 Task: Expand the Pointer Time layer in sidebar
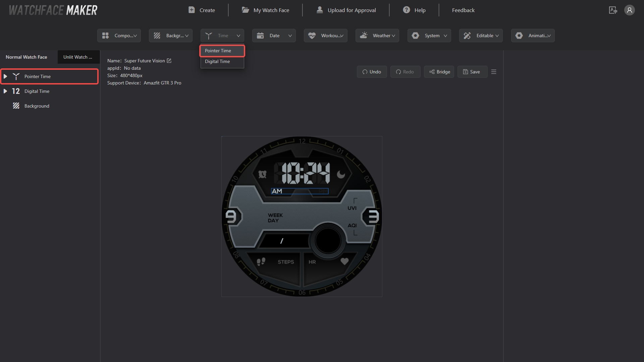pos(5,76)
